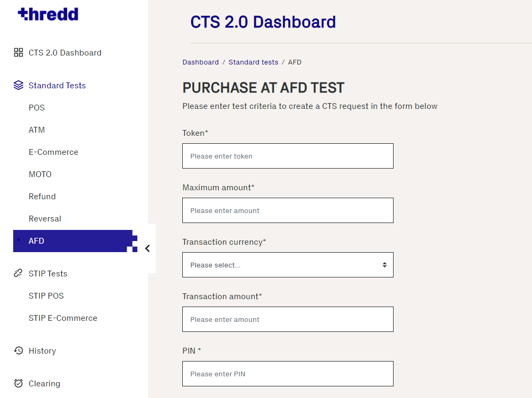Image resolution: width=532 pixels, height=398 pixels.
Task: Open the Transaction currency dropdown
Action: click(288, 265)
